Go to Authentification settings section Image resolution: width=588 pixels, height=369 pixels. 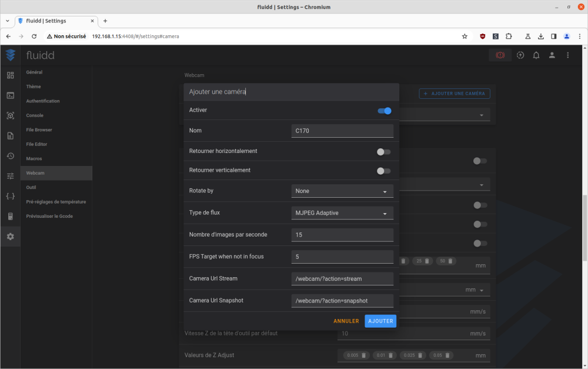[43, 101]
